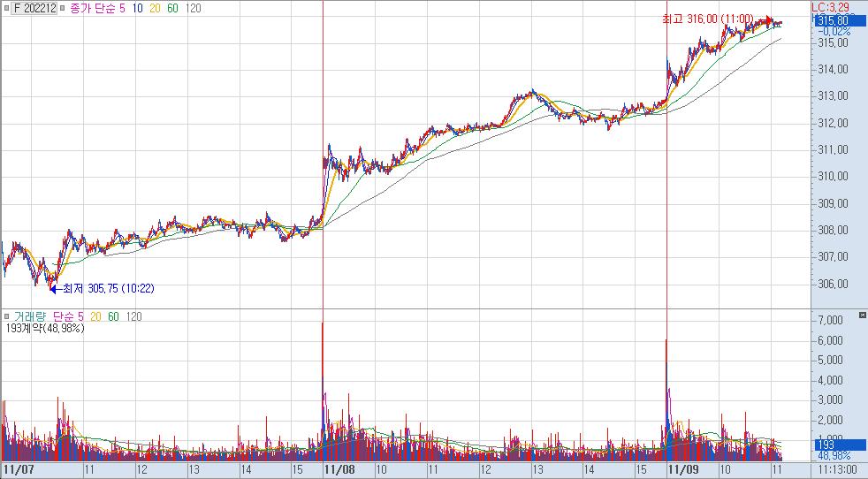Image resolution: width=868 pixels, height=479 pixels.
Task: Click the 2,000 volume axis label
Action: tap(830, 420)
